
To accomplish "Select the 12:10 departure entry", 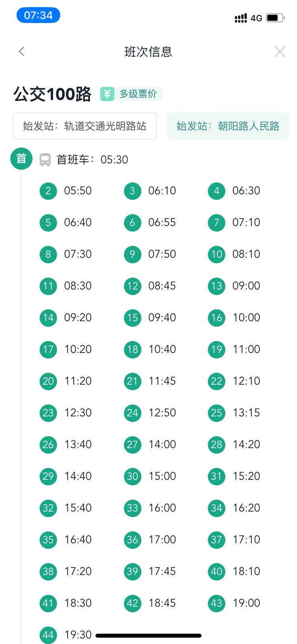I will coord(246,381).
